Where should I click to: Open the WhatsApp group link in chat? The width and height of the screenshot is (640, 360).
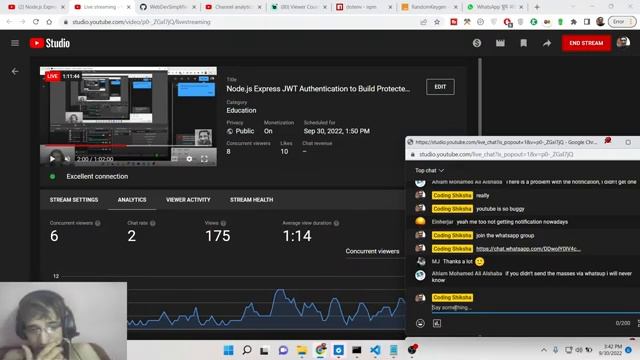[528, 249]
